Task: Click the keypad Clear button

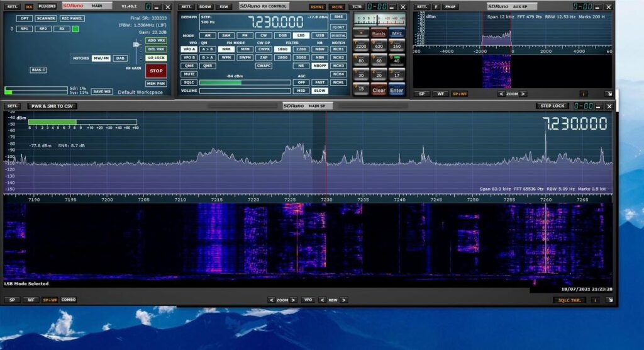Action: click(379, 89)
